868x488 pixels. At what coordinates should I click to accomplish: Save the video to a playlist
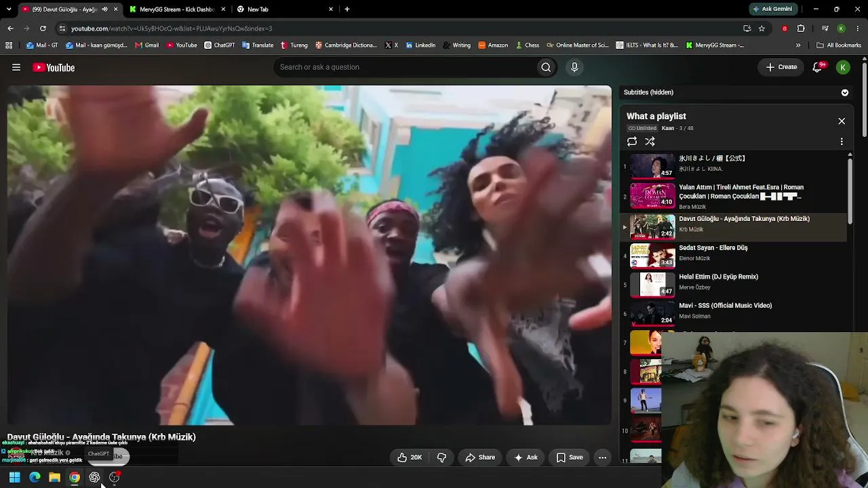pyautogui.click(x=570, y=457)
